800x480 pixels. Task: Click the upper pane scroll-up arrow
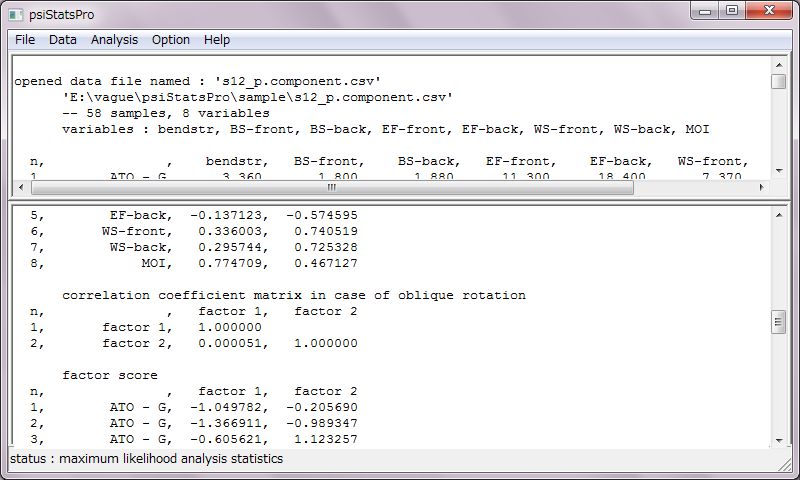click(779, 65)
